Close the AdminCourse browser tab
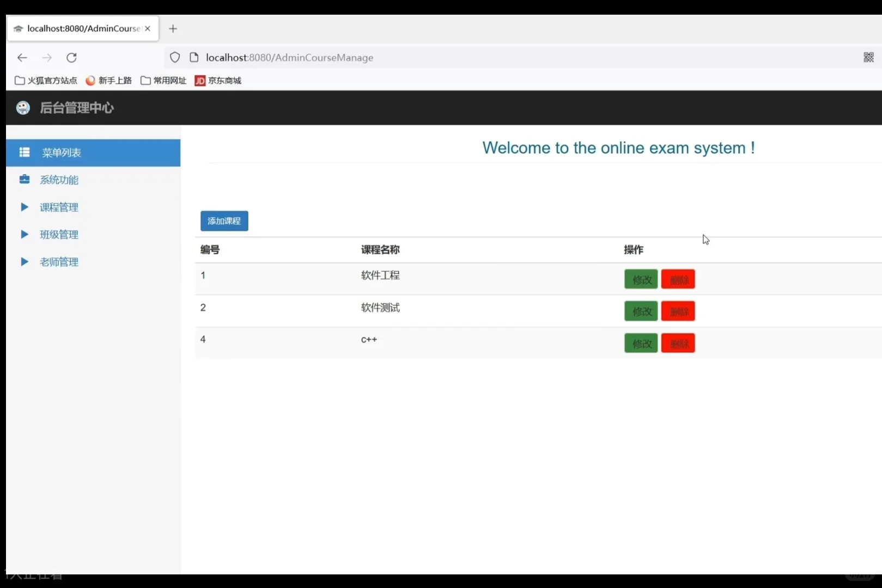The height and width of the screenshot is (588, 882). pyautogui.click(x=148, y=29)
